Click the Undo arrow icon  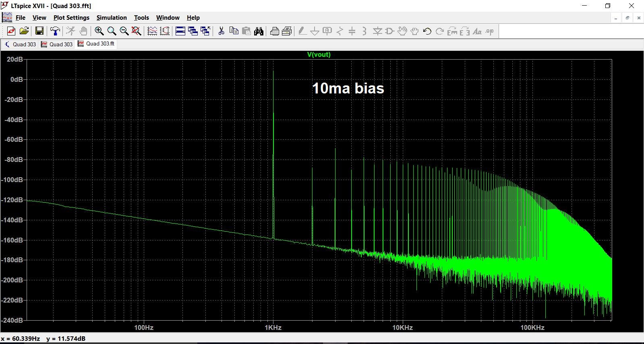427,31
